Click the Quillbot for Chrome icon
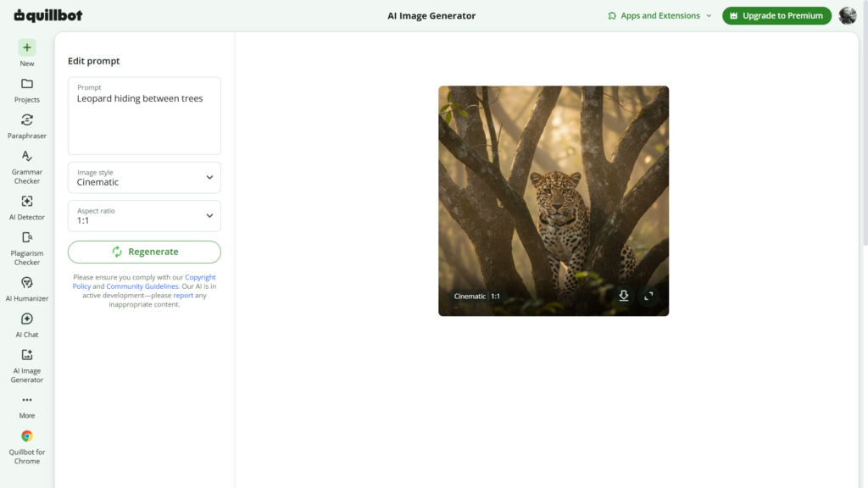Image resolution: width=868 pixels, height=488 pixels. coord(26,436)
